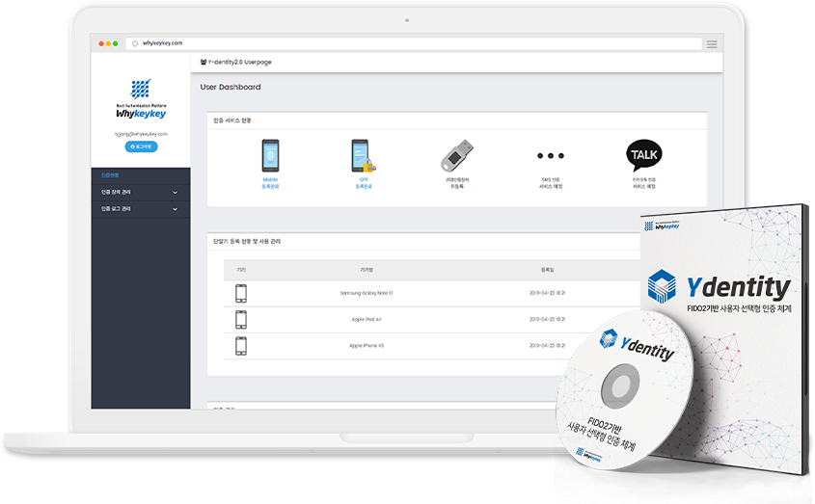Click the Whykeykey logo in the sidebar
815x504 pixels.
point(141,98)
